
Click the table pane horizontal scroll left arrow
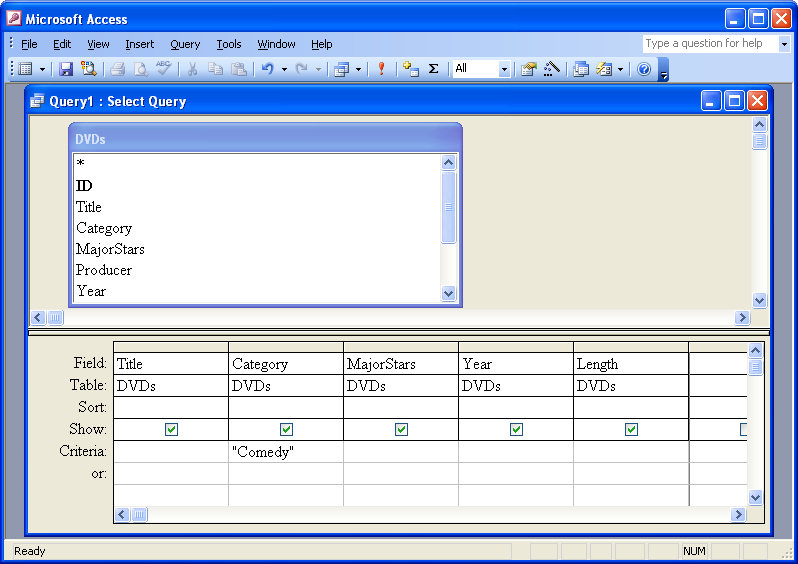38,318
